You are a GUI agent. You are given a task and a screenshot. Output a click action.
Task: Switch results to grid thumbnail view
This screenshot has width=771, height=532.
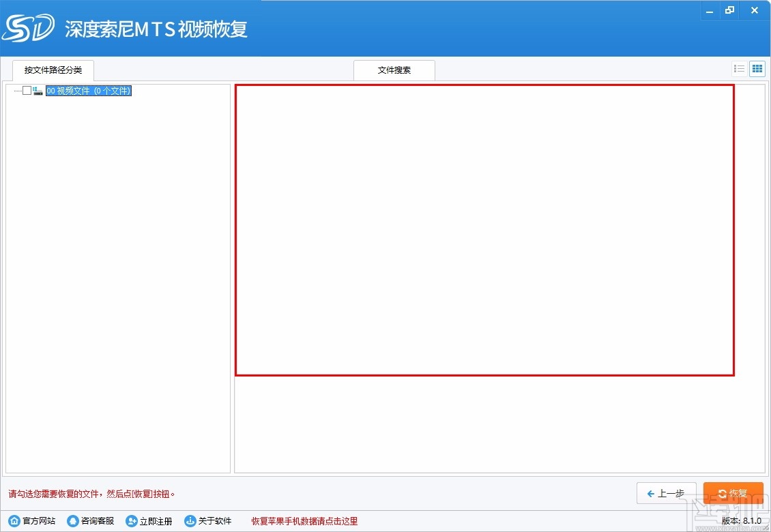coord(757,68)
